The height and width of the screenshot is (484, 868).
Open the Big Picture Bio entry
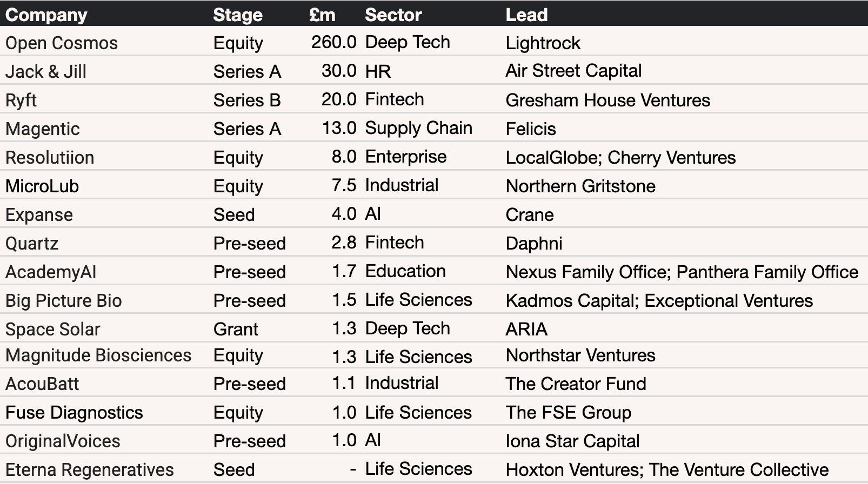pos(64,301)
